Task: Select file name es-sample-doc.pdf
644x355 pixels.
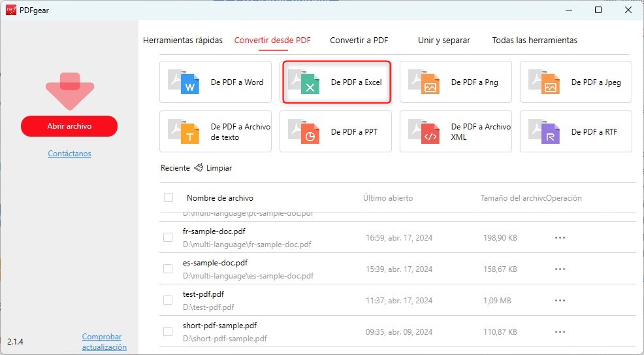Action: click(216, 263)
